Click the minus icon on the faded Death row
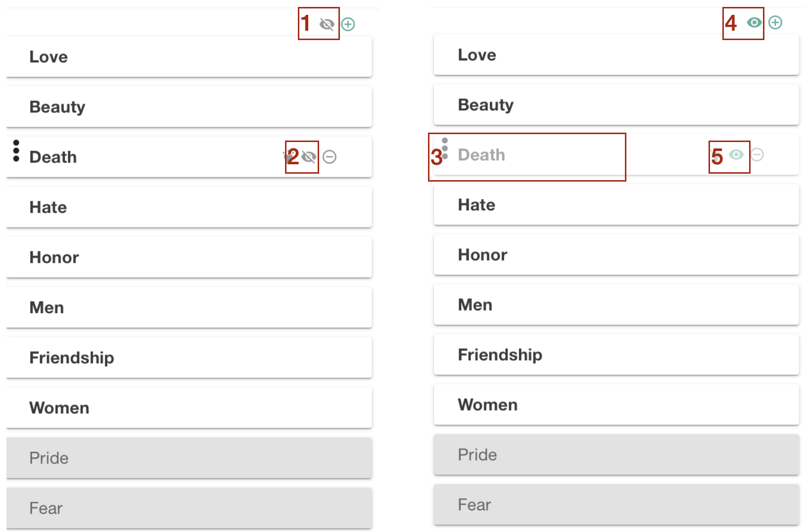806x532 pixels. [x=757, y=155]
